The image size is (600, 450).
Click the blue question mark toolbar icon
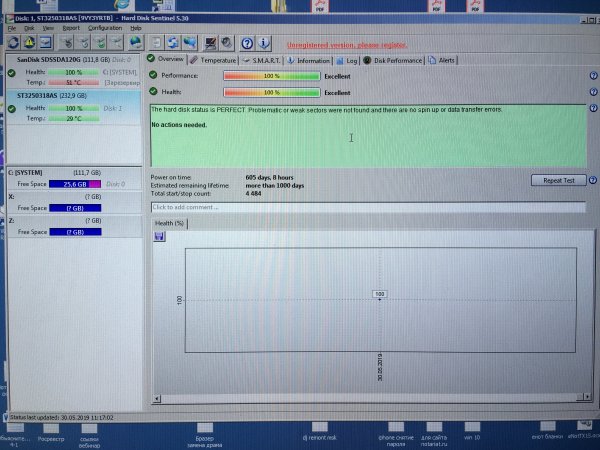[246, 43]
